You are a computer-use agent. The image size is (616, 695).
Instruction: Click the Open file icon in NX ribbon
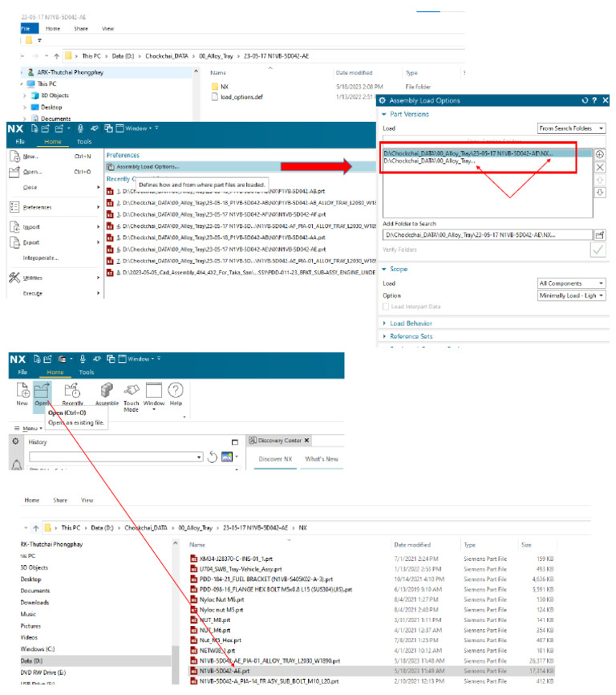(x=42, y=394)
